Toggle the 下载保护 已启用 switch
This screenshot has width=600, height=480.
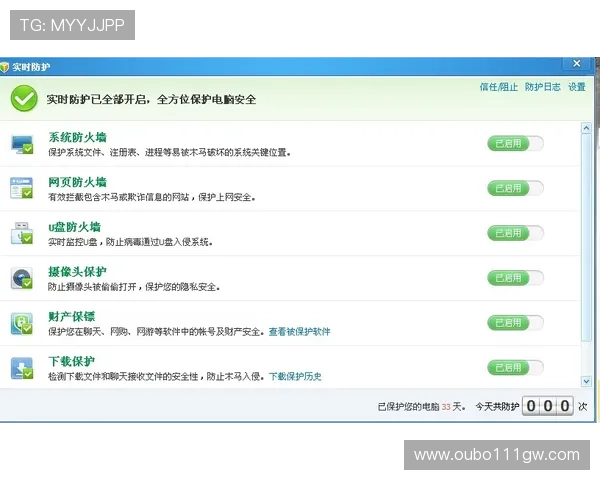(515, 367)
